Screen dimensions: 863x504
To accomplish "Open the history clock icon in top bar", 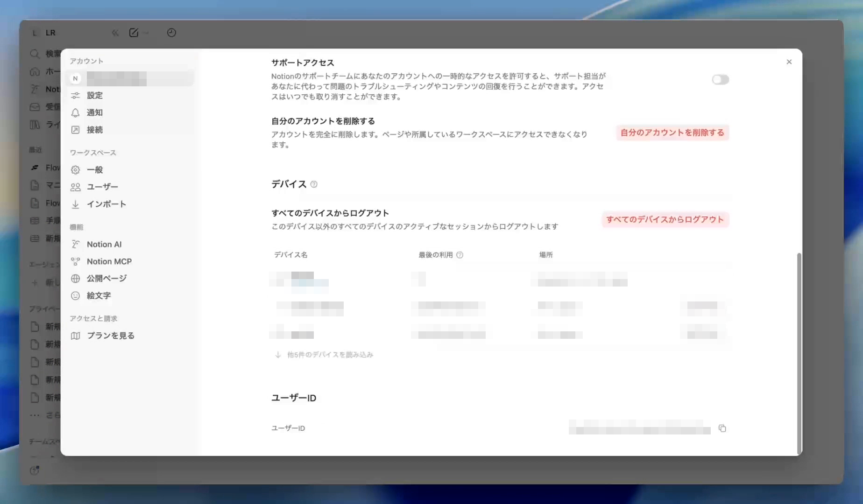I will point(171,33).
